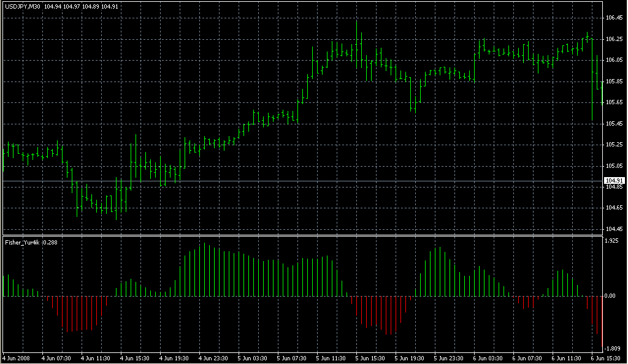Click the 6 Jun 03:30 time label
Image resolution: width=628 pixels, height=364 pixels.
(x=488, y=358)
